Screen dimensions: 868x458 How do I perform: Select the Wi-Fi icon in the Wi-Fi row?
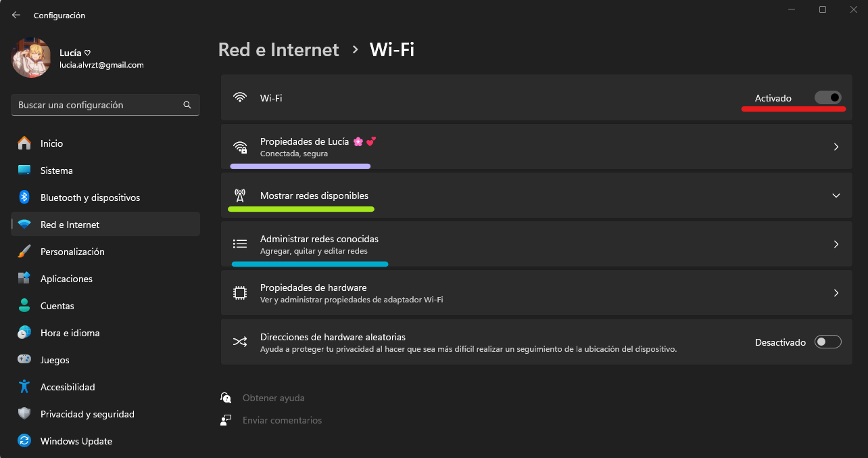click(x=240, y=97)
